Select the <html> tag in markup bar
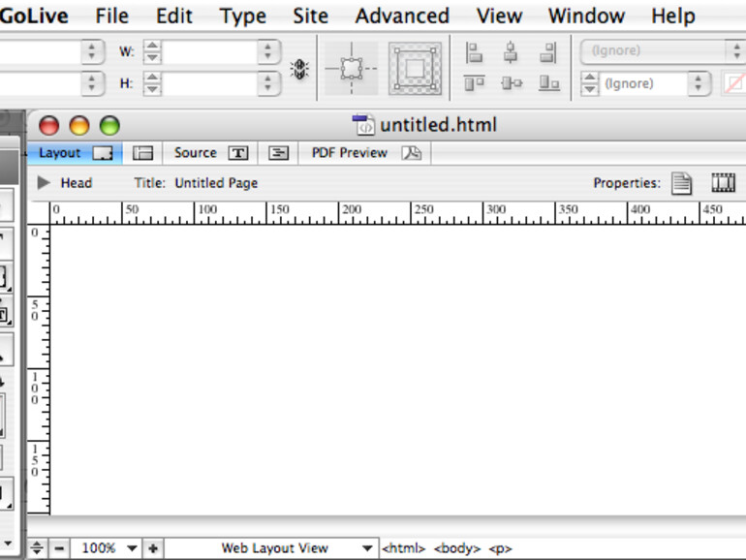 pos(403,548)
